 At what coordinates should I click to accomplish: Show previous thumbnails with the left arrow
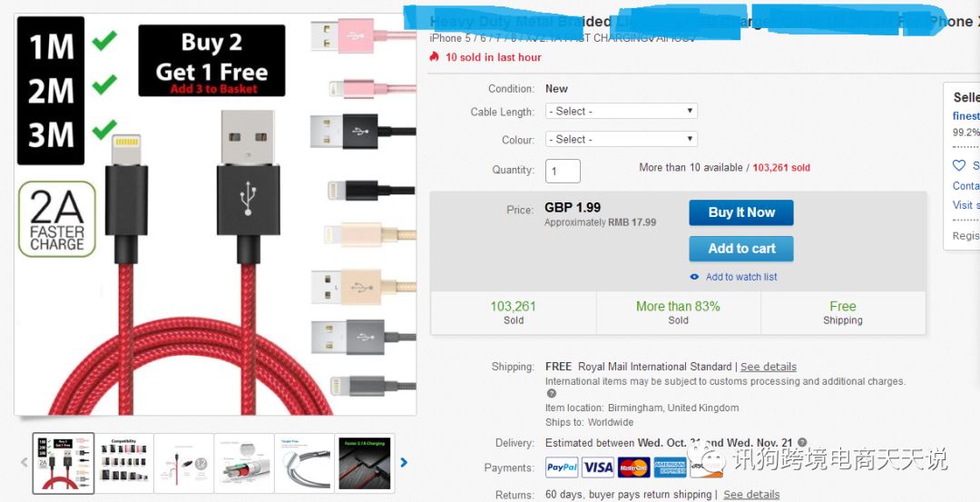click(x=24, y=463)
